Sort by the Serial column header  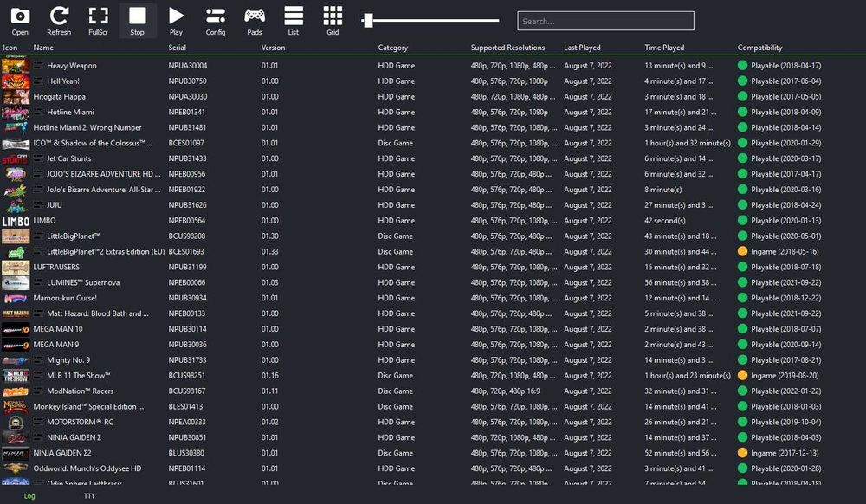point(178,48)
